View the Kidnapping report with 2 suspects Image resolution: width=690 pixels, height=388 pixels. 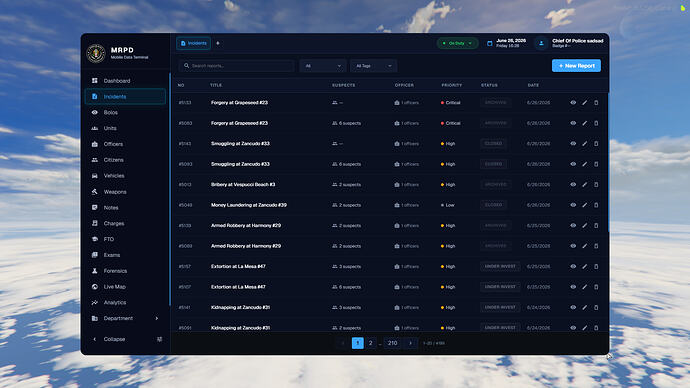[573, 328]
